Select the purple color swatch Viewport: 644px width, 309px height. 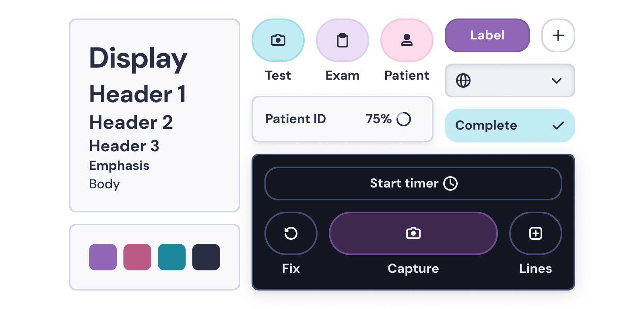103,257
